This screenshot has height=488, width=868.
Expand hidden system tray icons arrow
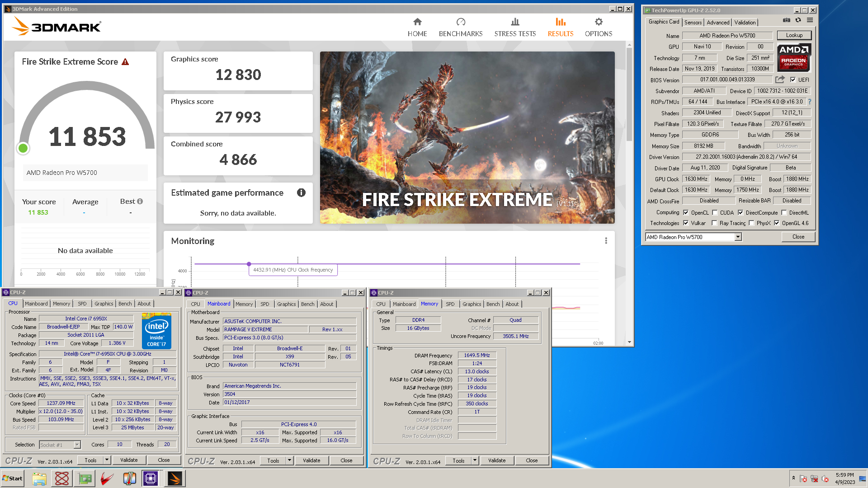[x=793, y=478]
